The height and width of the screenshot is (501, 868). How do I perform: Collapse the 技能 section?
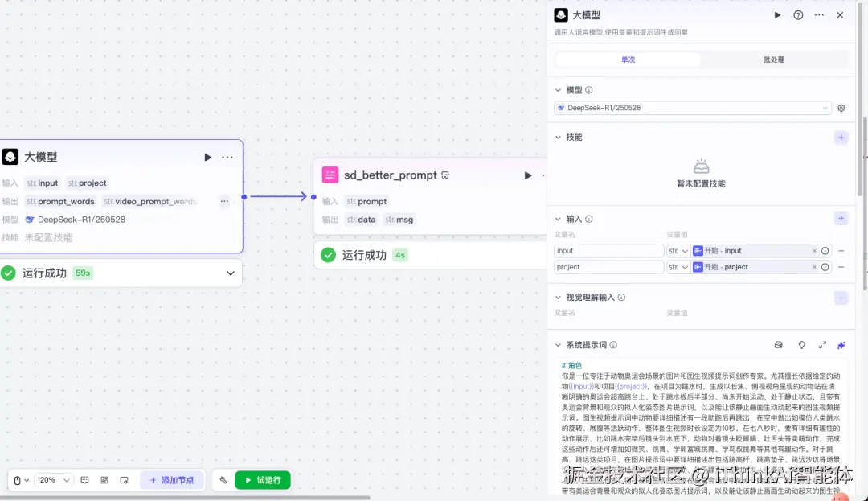click(558, 138)
